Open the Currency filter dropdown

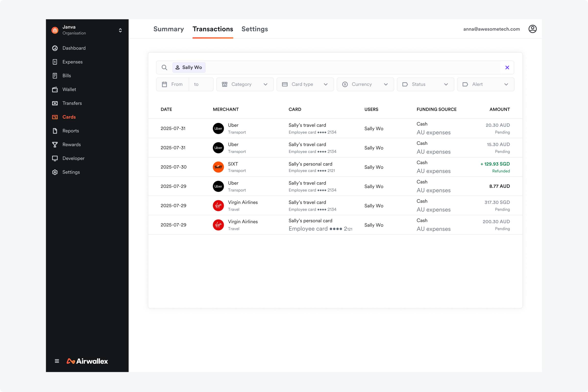[365, 84]
